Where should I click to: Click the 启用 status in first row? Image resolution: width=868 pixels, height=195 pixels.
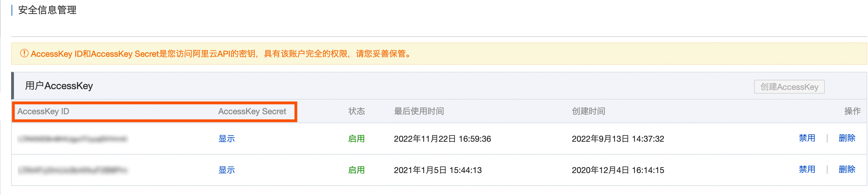356,139
